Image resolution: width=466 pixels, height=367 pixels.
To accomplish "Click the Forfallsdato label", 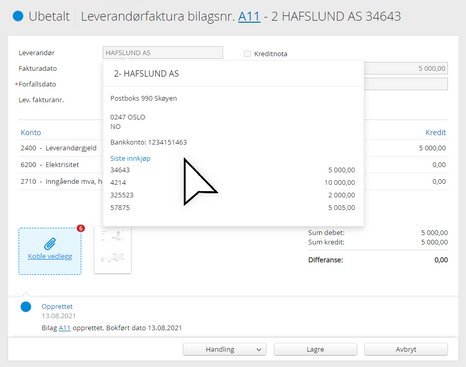I will [x=37, y=84].
